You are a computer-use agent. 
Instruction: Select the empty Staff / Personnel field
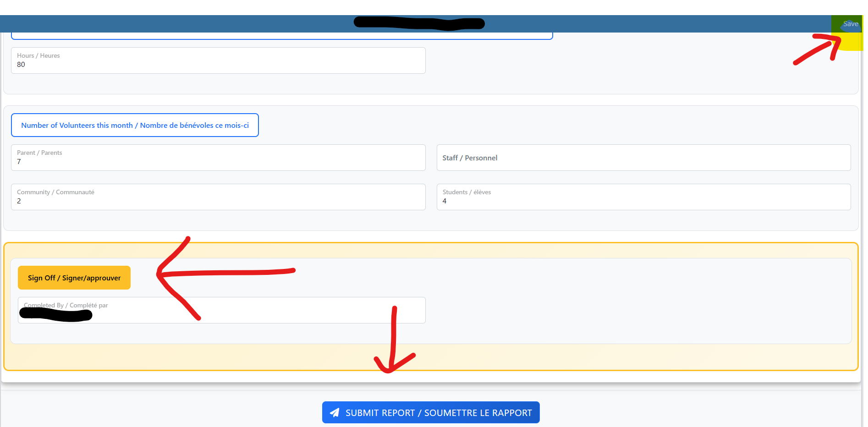643,158
